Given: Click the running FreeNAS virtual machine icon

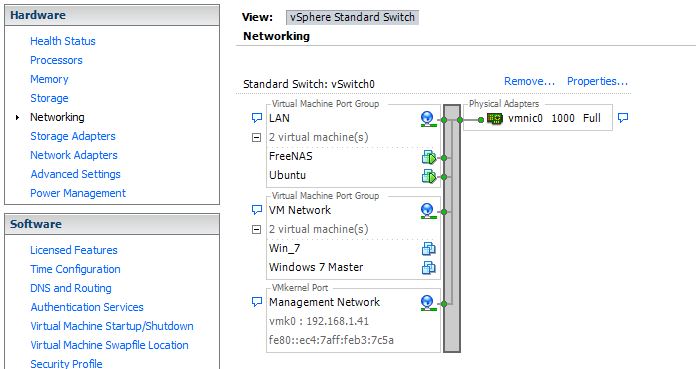Looking at the screenshot, I should [x=429, y=157].
